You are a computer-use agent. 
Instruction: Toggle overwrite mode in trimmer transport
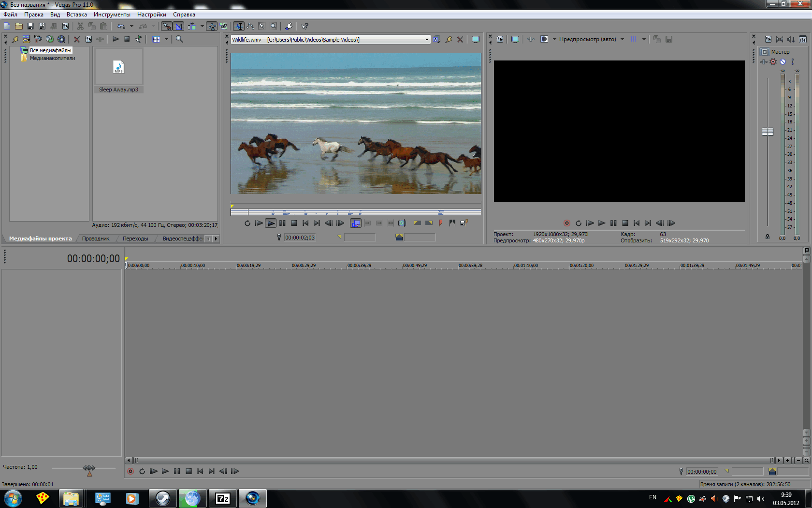[356, 223]
